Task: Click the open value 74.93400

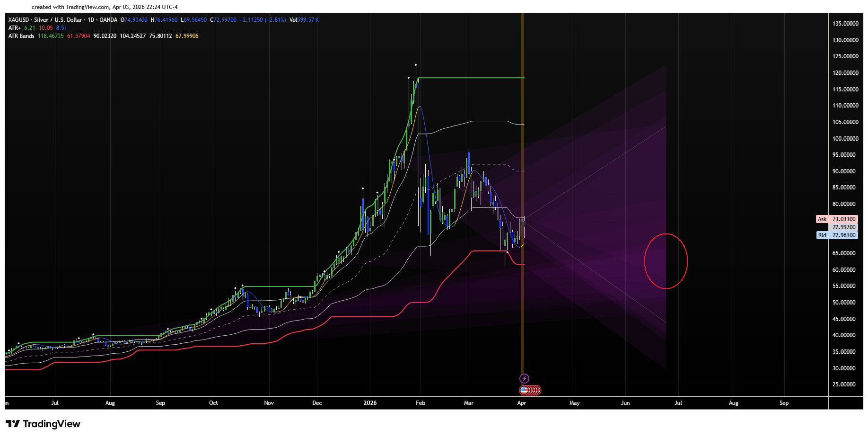Action: click(x=136, y=20)
